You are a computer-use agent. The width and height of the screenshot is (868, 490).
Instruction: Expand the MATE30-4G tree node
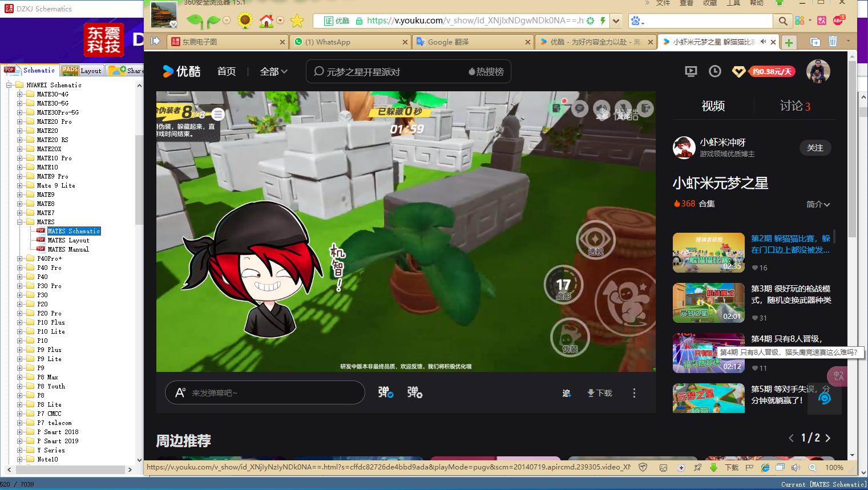point(20,94)
